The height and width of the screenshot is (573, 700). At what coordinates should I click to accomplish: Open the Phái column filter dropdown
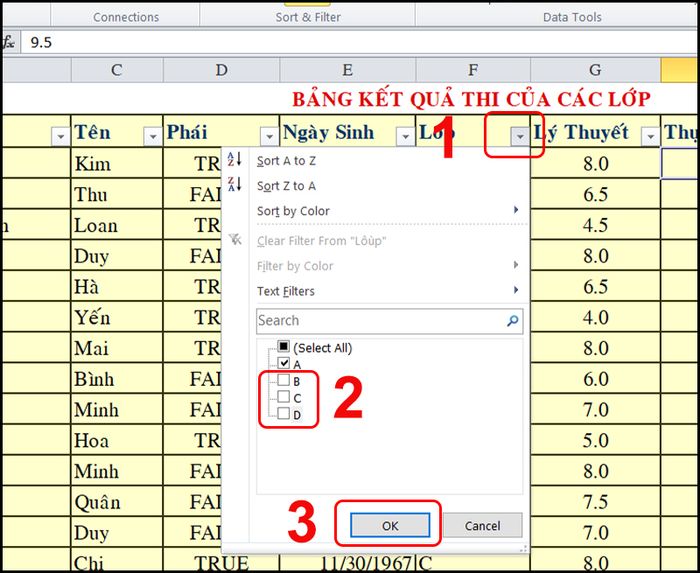269,136
